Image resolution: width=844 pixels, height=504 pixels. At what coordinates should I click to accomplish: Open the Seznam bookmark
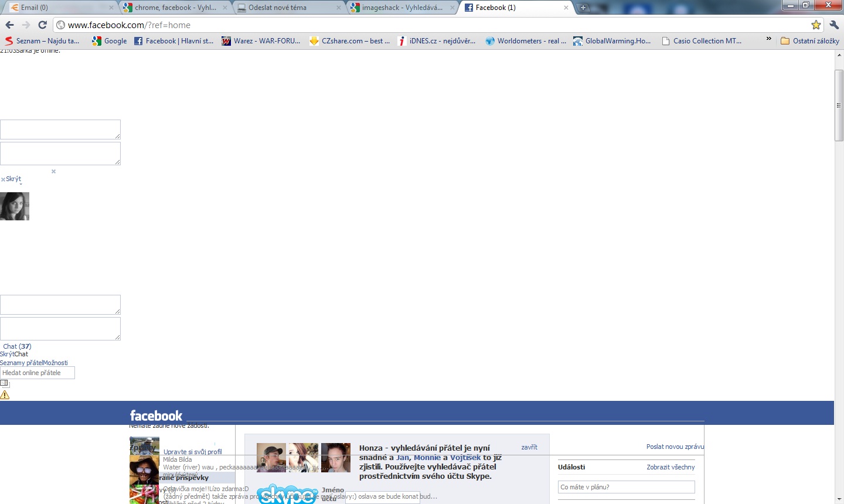click(x=42, y=41)
